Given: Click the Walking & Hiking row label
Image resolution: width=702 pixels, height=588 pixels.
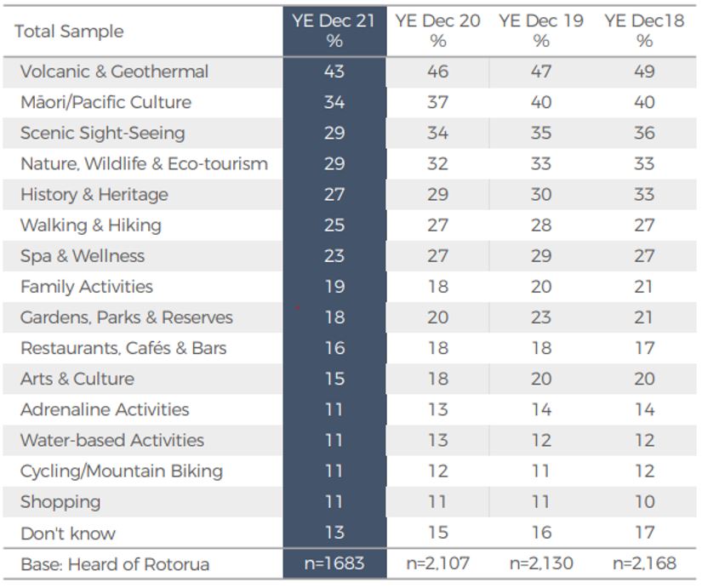Looking at the screenshot, I should coord(90,225).
